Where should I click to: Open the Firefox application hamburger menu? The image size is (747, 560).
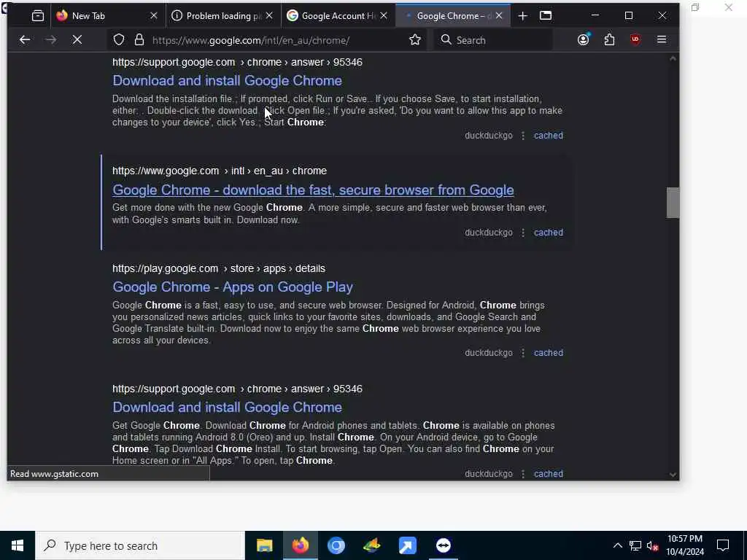coord(661,39)
